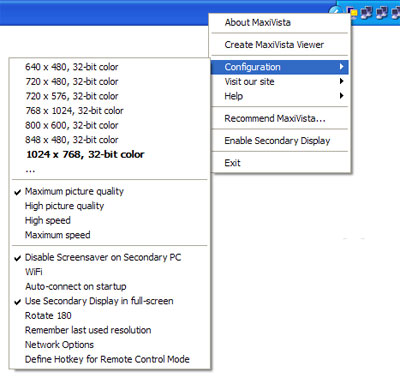Expand the Visit our site submenu

[x=280, y=82]
